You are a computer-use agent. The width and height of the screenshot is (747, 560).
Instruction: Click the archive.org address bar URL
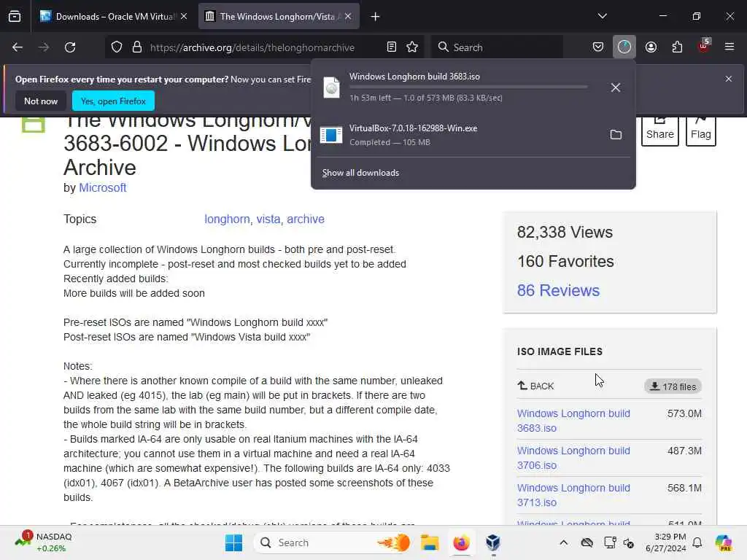coord(252,47)
